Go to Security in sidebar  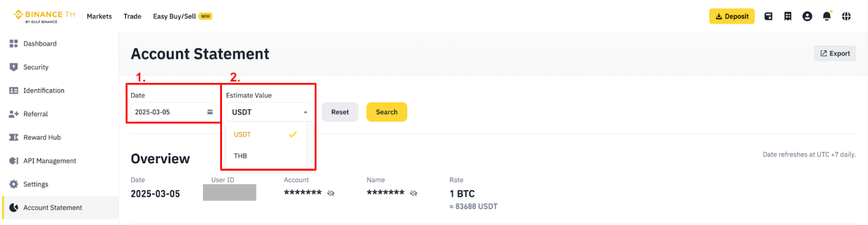36,67
